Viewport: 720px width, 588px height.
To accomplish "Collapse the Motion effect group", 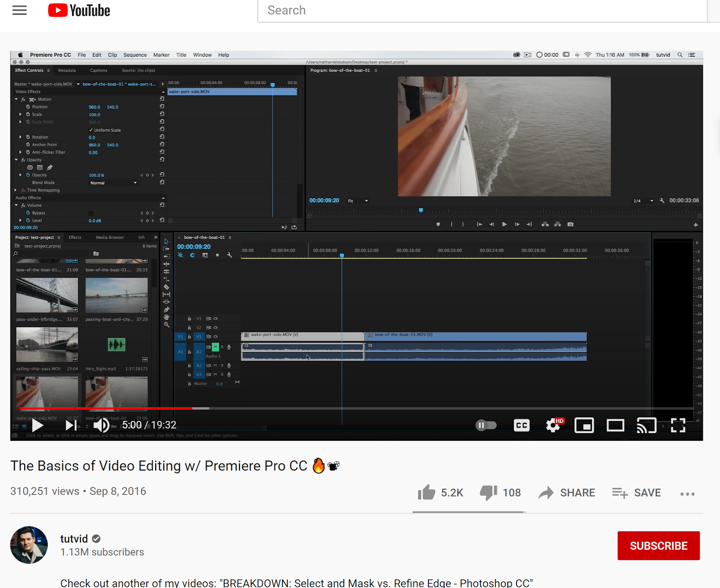I will click(17, 99).
